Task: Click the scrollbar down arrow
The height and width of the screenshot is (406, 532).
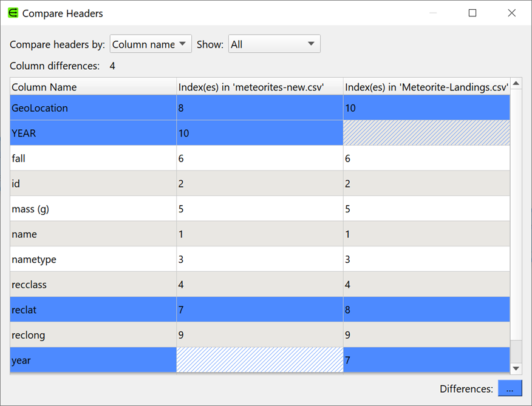Action: click(516, 368)
